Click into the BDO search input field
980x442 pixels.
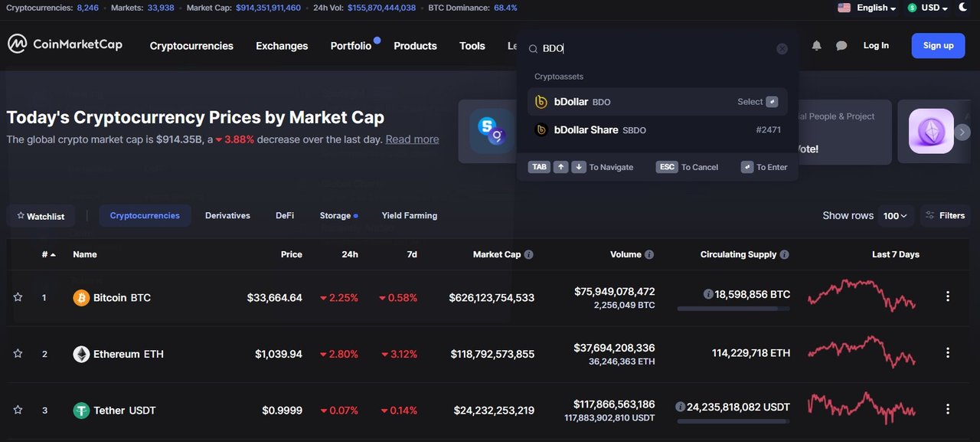pos(657,48)
